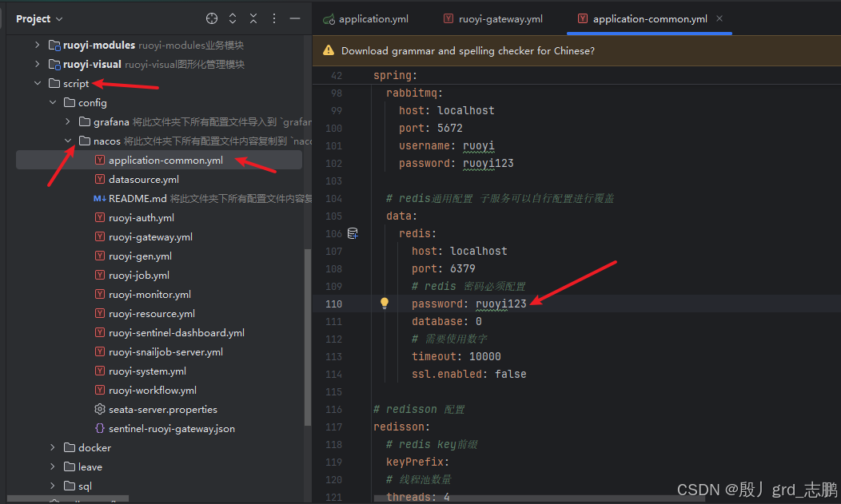Open ruoyi-resource.yml file
This screenshot has width=841, height=504.
point(152,313)
